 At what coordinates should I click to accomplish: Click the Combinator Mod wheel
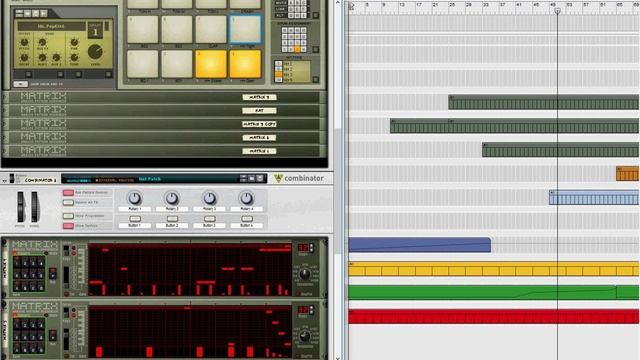pyautogui.click(x=35, y=207)
